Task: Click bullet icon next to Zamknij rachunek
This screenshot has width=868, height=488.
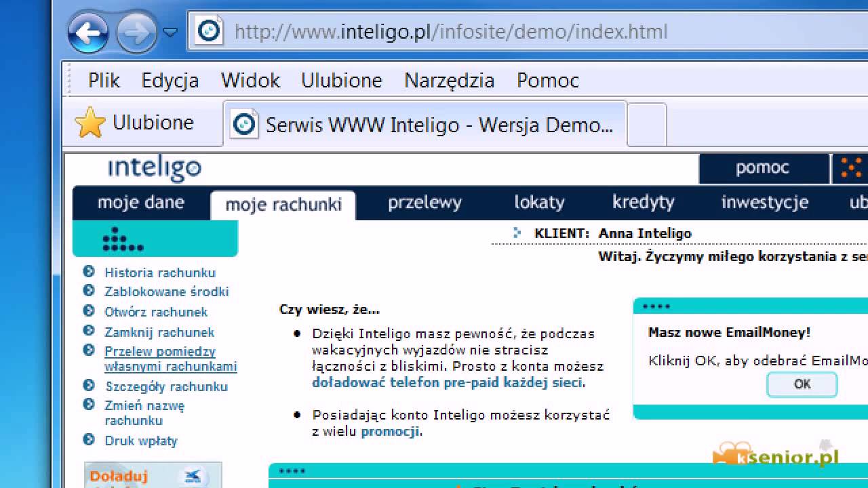Action: [88, 331]
